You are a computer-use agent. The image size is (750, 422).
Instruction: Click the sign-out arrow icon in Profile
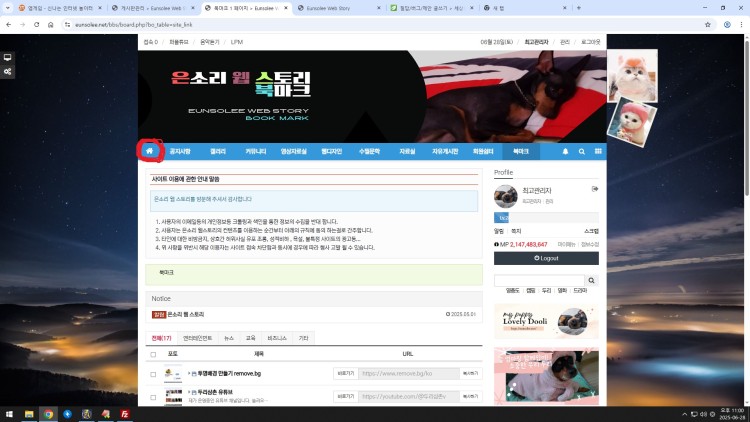pyautogui.click(x=594, y=188)
